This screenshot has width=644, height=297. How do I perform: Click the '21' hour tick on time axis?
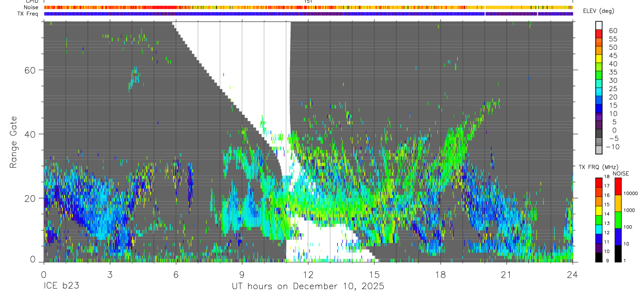tap(507, 274)
